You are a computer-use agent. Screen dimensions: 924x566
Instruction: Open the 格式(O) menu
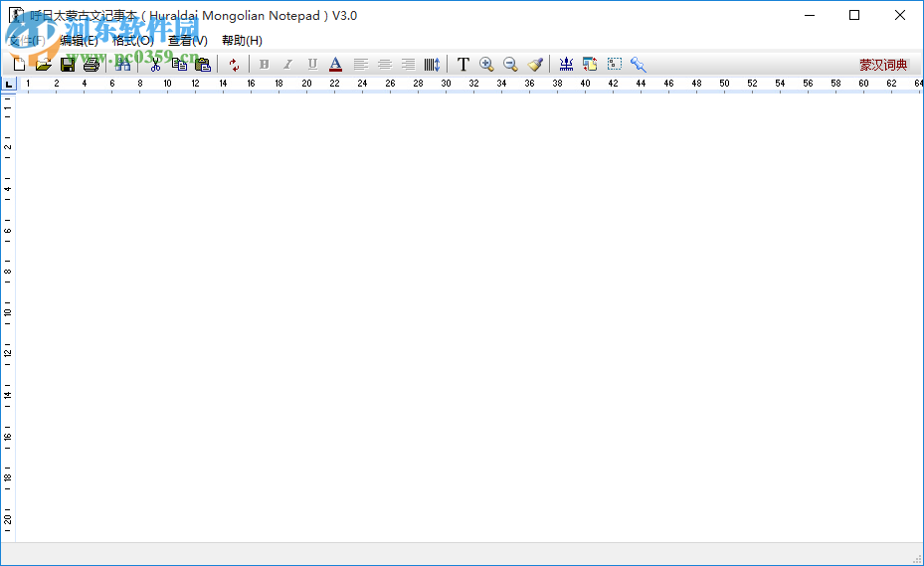coord(133,41)
